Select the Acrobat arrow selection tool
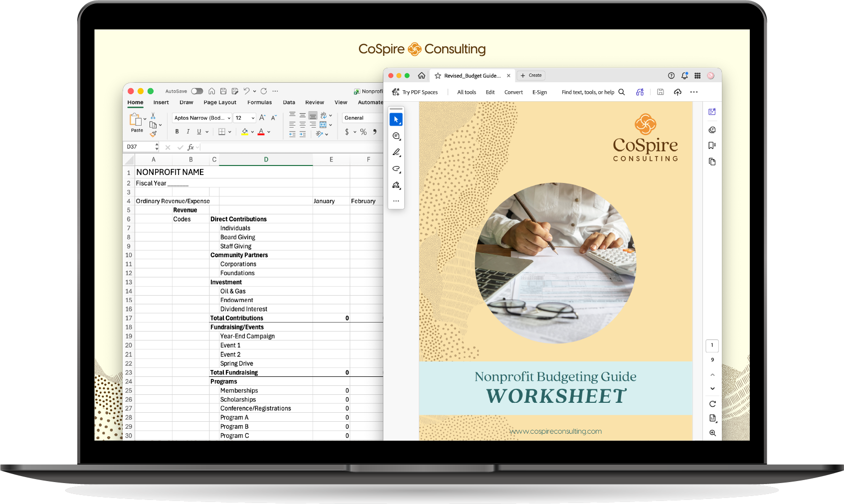The height and width of the screenshot is (504, 844). tap(396, 120)
